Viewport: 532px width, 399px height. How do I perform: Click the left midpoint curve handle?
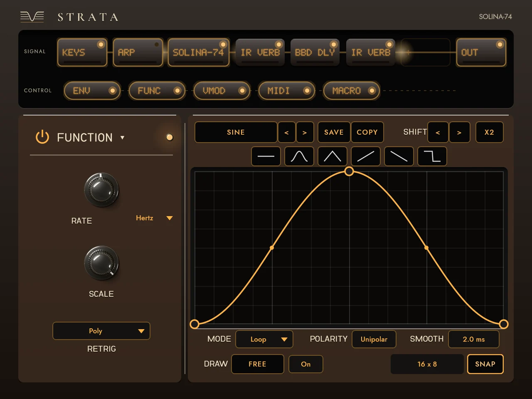pyautogui.click(x=272, y=248)
